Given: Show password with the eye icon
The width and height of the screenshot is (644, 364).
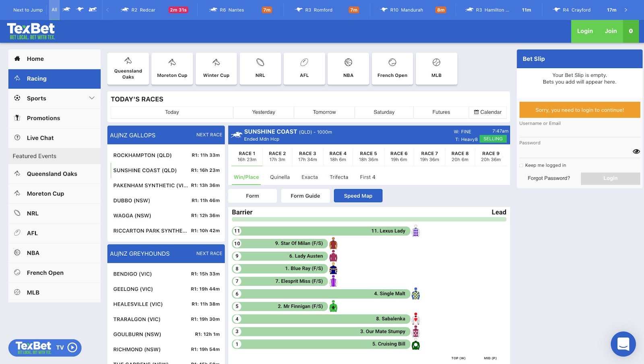Looking at the screenshot, I should point(636,152).
